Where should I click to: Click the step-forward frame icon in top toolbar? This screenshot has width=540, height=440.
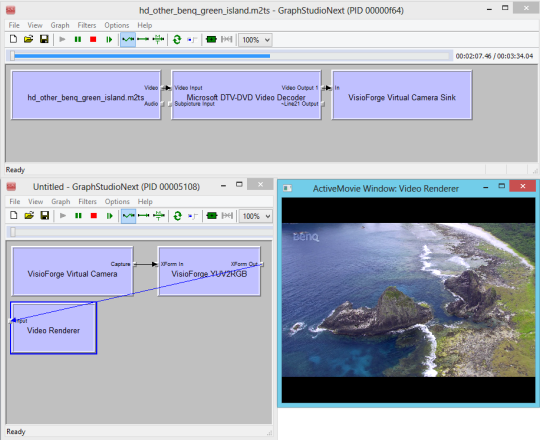(109, 39)
